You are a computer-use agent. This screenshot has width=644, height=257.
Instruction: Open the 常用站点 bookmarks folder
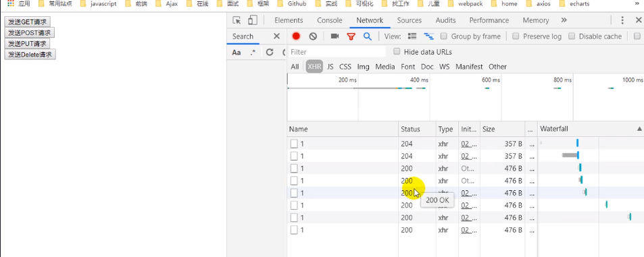tap(55, 3)
